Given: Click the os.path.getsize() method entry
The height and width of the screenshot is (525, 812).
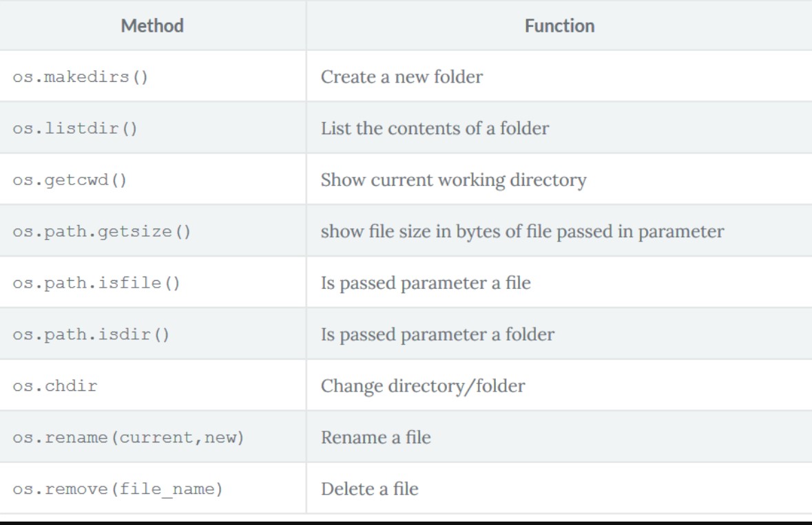Looking at the screenshot, I should [102, 231].
